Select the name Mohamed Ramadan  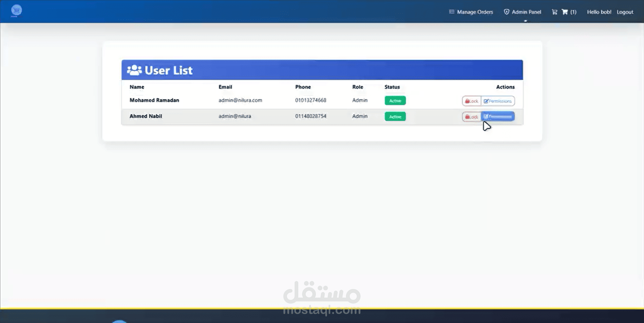coord(154,100)
